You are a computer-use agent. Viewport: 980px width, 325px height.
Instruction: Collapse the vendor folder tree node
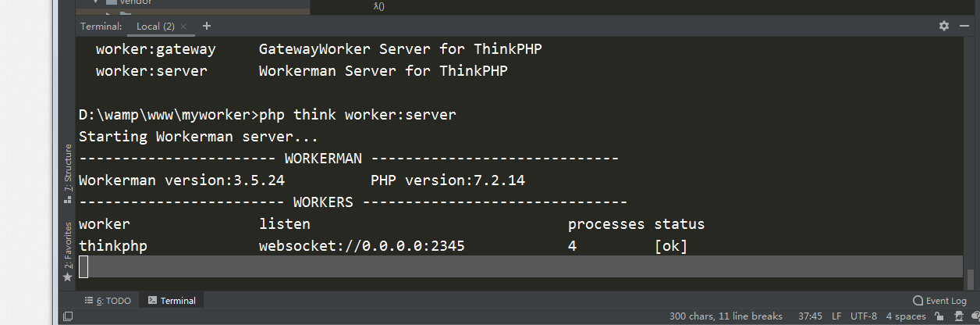point(97,2)
